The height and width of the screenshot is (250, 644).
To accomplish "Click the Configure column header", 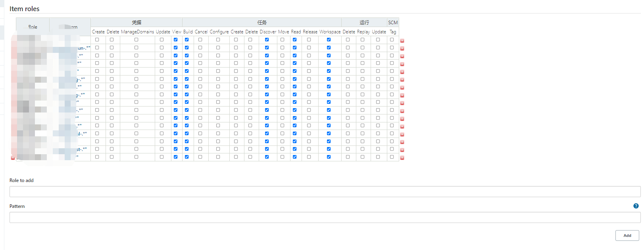I will tap(219, 32).
